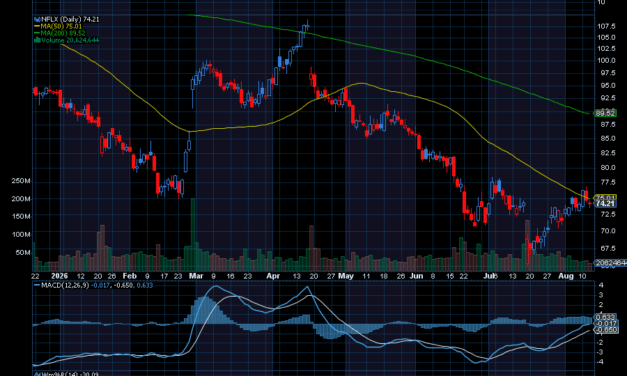Click the 77.5 price axis label
The height and width of the screenshot is (376, 627).
pyautogui.click(x=607, y=182)
